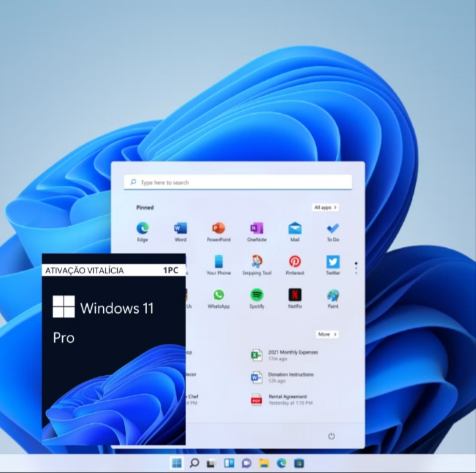
Task: Open the Paint app
Action: coord(333,298)
